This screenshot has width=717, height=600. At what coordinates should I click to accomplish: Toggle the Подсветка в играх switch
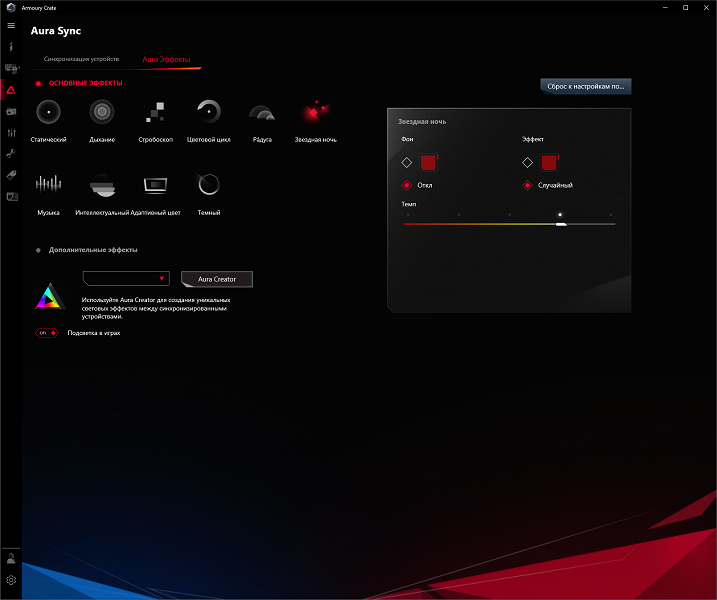pos(47,333)
